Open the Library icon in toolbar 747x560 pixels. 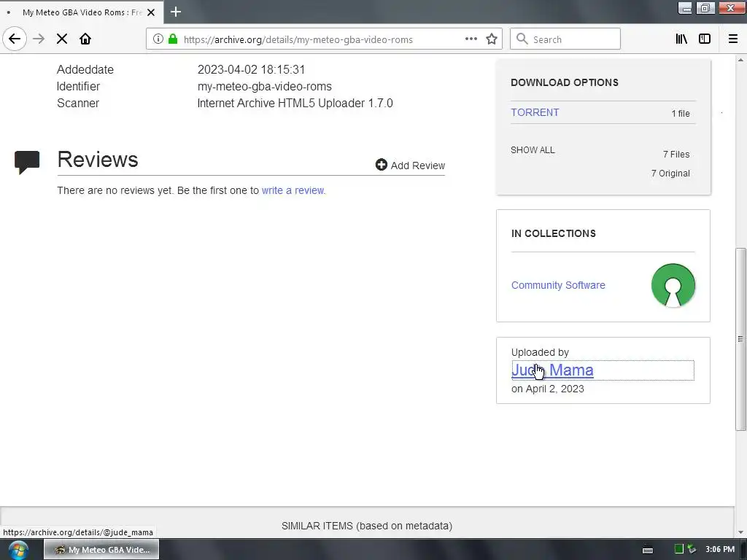pos(681,39)
